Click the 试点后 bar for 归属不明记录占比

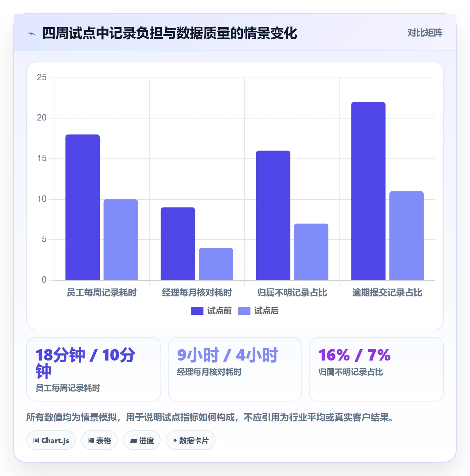click(x=311, y=252)
